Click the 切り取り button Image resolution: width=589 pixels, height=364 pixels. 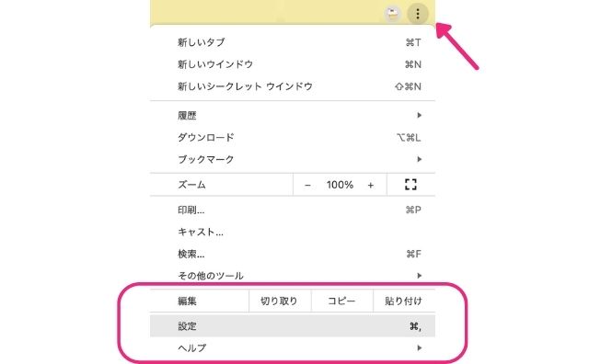coord(280,301)
